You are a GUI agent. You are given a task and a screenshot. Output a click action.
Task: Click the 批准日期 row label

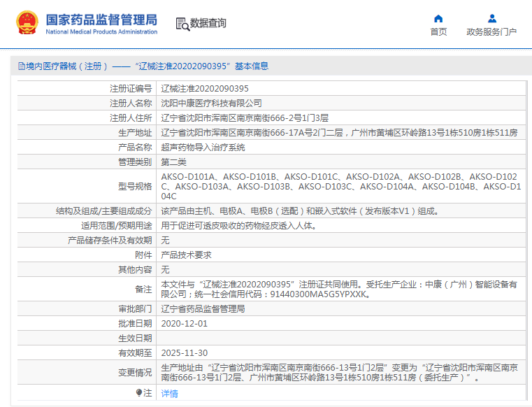click(135, 324)
